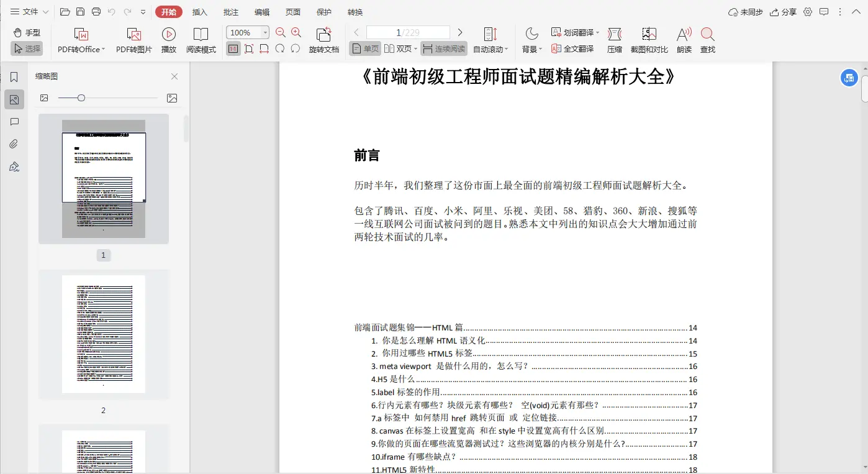This screenshot has width=868, height=474.
Task: Start 朗读 text-to-speech
Action: click(684, 39)
